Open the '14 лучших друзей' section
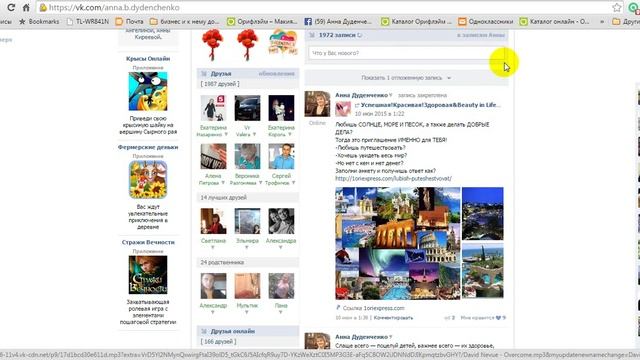The width and height of the screenshot is (640, 360). pos(248,198)
